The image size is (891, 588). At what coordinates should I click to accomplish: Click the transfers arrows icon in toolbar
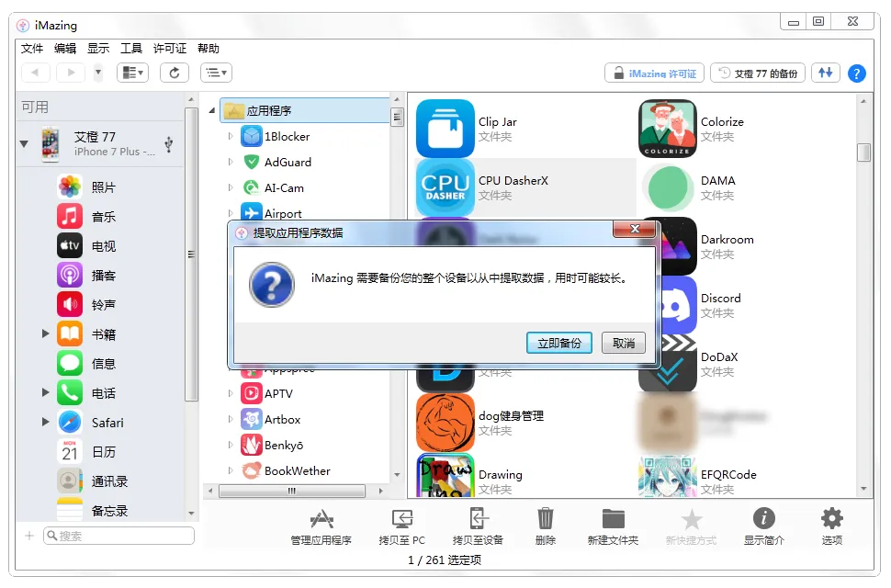pos(826,73)
